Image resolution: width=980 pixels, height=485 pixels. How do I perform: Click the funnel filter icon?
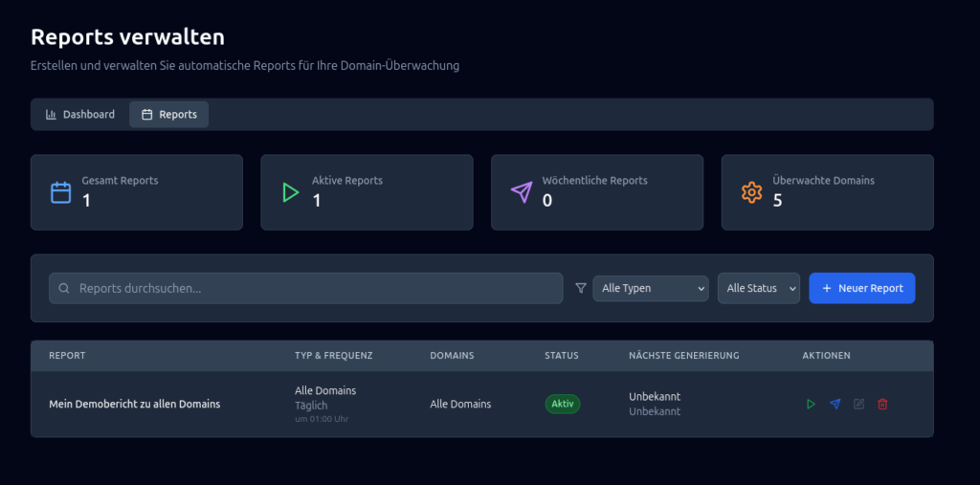point(580,288)
